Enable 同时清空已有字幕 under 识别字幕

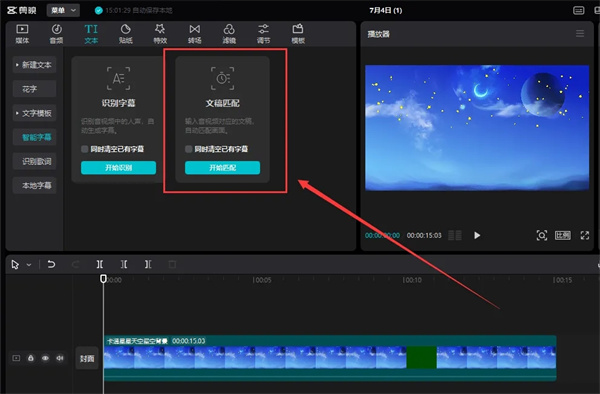click(85, 149)
